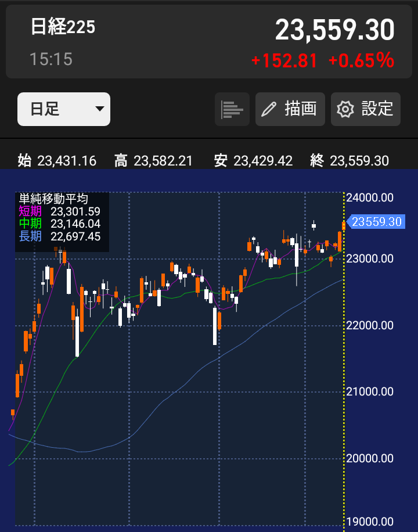418x532 pixels.
Task: Click the 長期 22,697.45 moving average entry
Action: point(60,236)
